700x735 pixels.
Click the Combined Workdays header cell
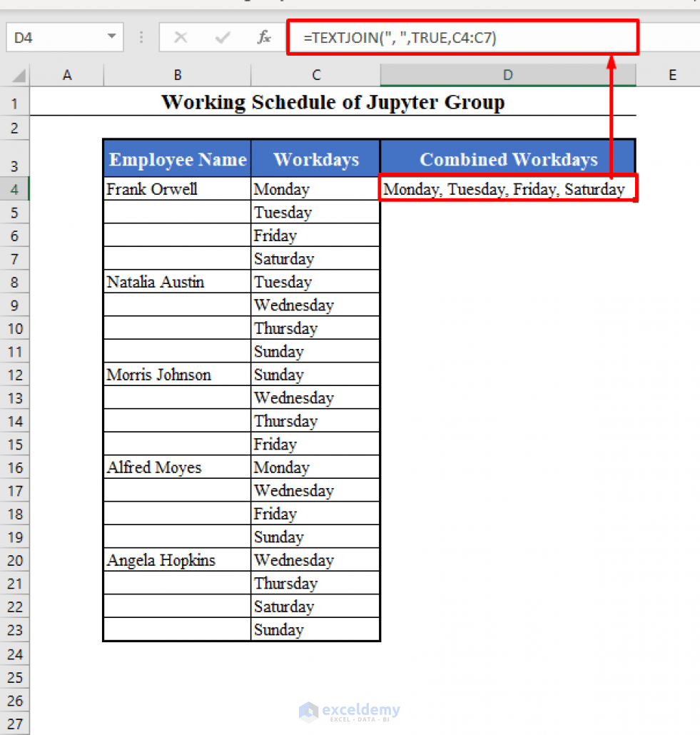click(x=507, y=158)
